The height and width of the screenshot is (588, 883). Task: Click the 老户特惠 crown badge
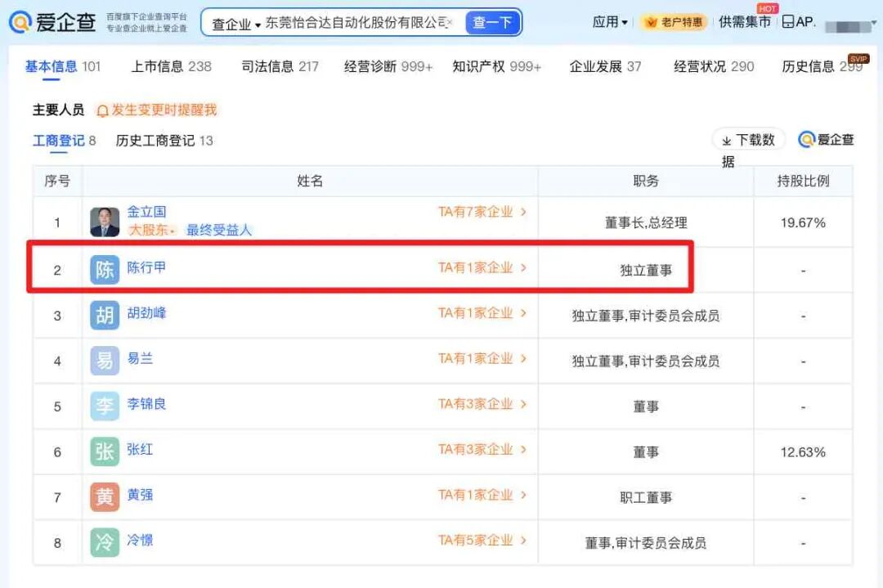pyautogui.click(x=673, y=22)
